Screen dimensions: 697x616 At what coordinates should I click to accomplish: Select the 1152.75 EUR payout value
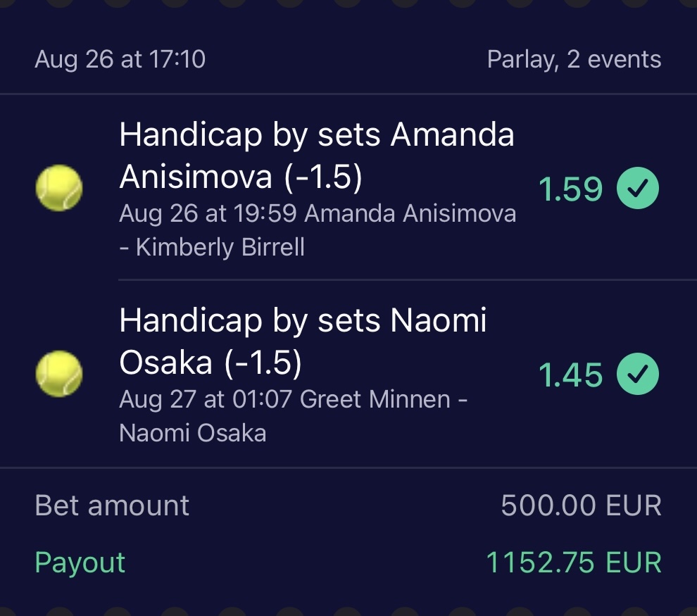[x=574, y=562]
